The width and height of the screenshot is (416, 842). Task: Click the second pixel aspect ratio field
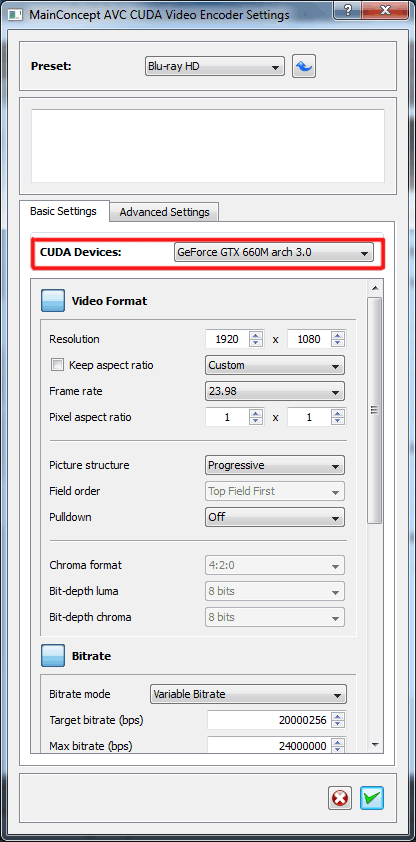(x=309, y=417)
